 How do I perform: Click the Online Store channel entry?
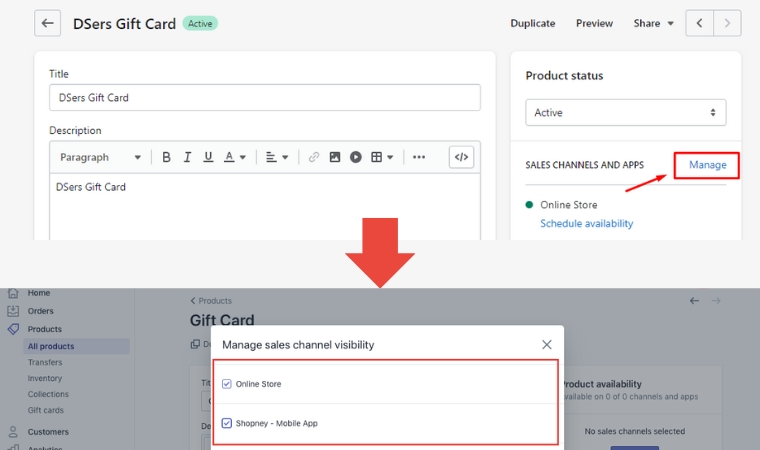click(569, 205)
